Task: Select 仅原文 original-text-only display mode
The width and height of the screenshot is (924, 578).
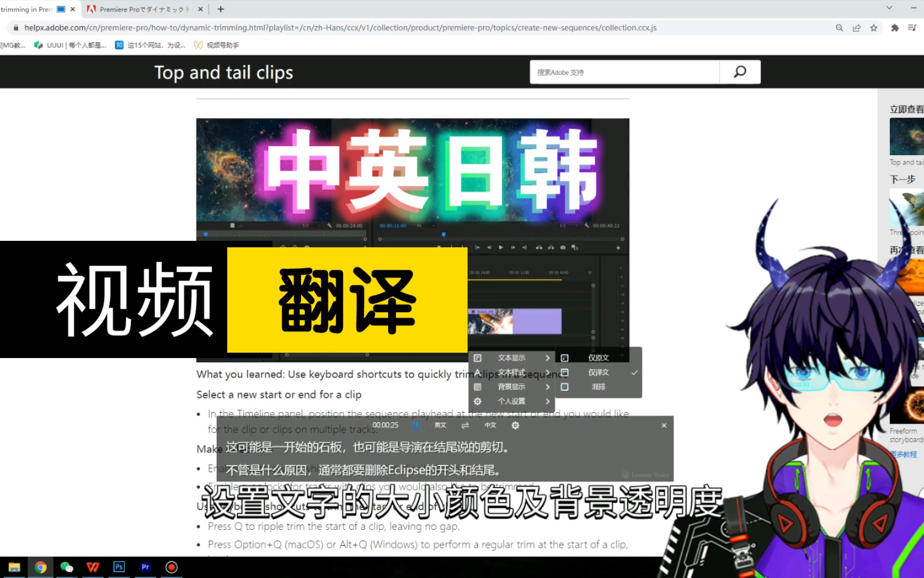Action: pyautogui.click(x=598, y=358)
